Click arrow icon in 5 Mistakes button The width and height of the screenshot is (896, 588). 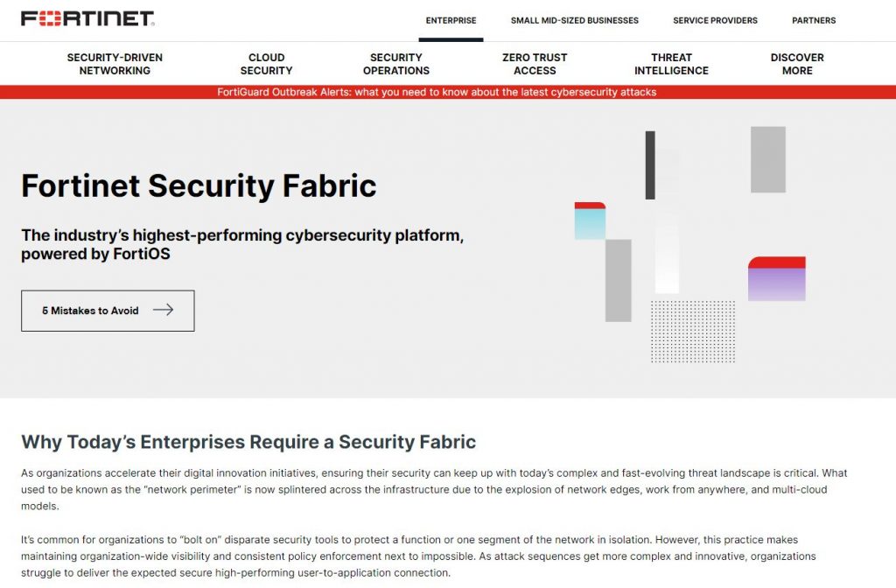[163, 310]
